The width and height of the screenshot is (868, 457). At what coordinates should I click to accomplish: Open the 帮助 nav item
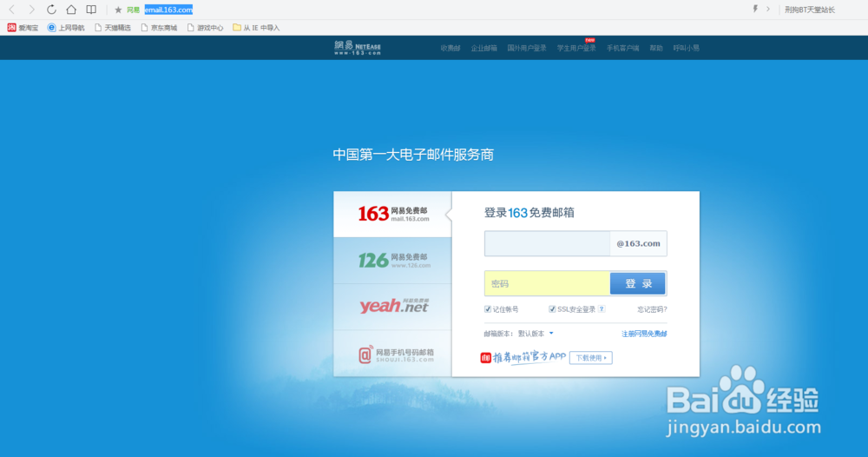coord(656,48)
